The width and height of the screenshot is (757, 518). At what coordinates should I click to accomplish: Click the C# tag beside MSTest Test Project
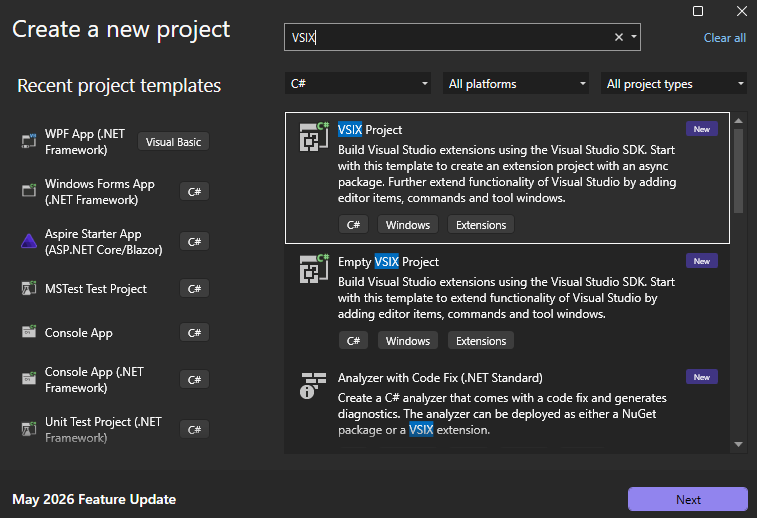(194, 289)
